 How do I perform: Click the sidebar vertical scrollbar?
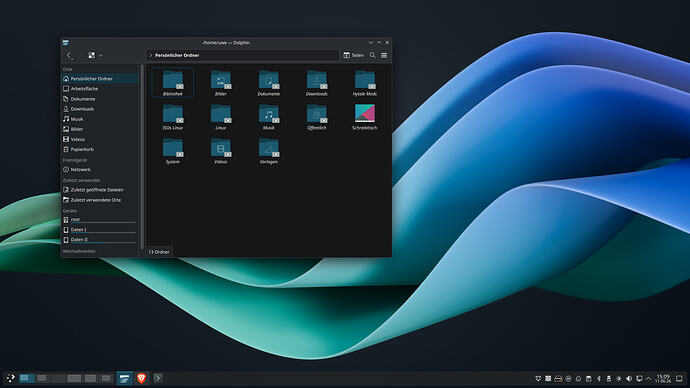pos(142,156)
